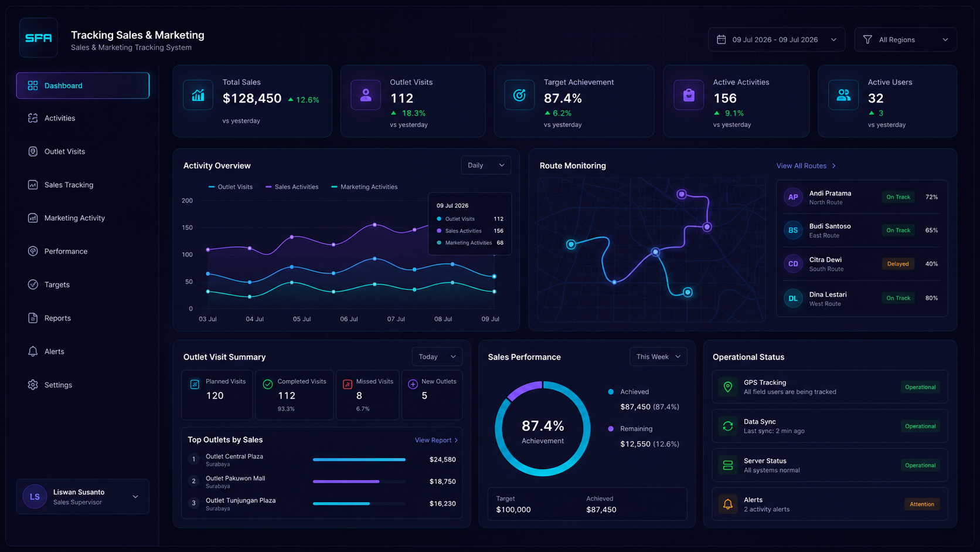
Task: Click the $24,580 value for Outlet Central Plaza
Action: tap(443, 459)
